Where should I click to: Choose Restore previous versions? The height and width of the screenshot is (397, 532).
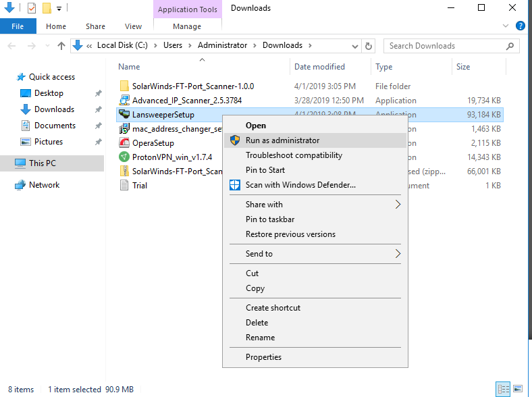click(x=315, y=234)
